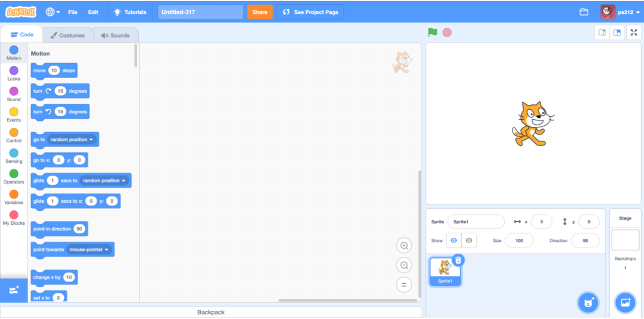Open glide secs to random position dropdown

(x=104, y=181)
